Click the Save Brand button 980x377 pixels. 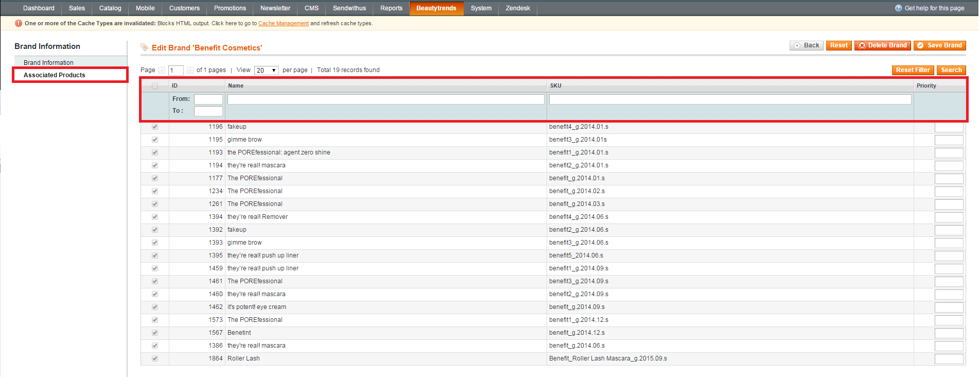click(940, 45)
